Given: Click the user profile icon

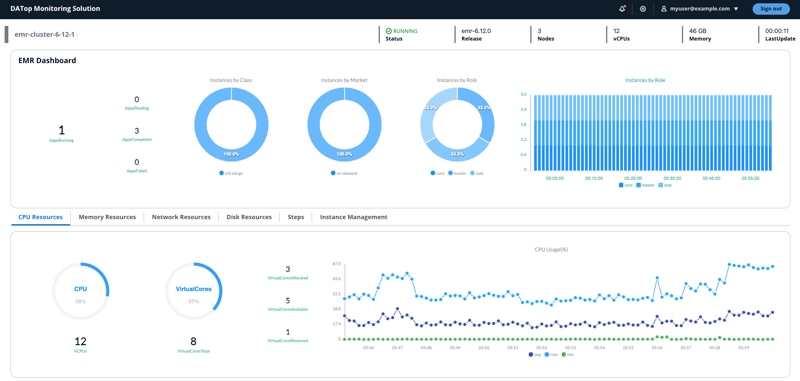Looking at the screenshot, I should (664, 9).
